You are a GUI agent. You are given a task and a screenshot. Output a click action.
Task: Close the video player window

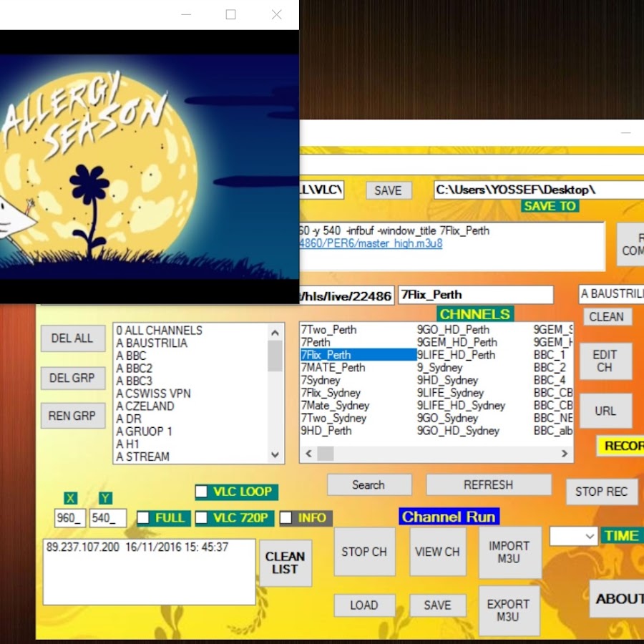point(276,15)
